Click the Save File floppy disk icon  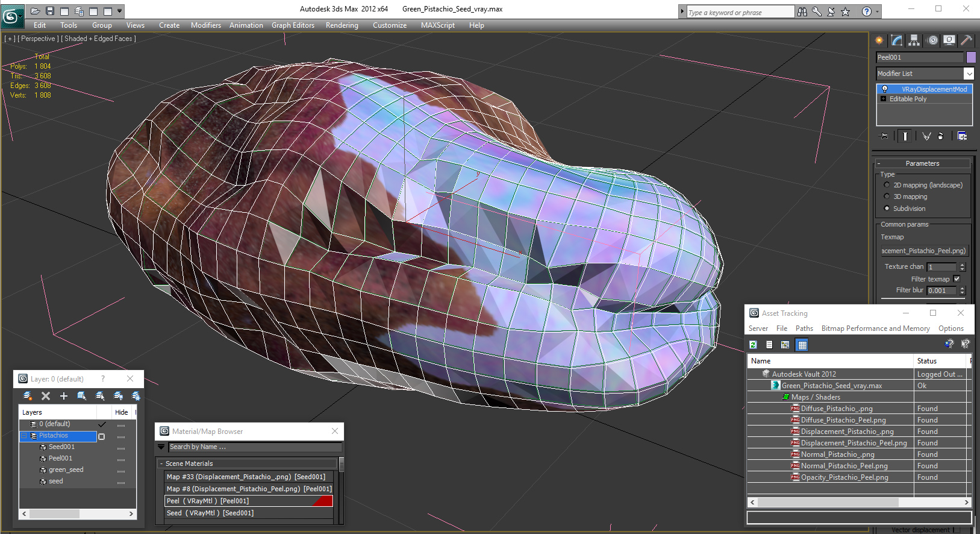50,11
